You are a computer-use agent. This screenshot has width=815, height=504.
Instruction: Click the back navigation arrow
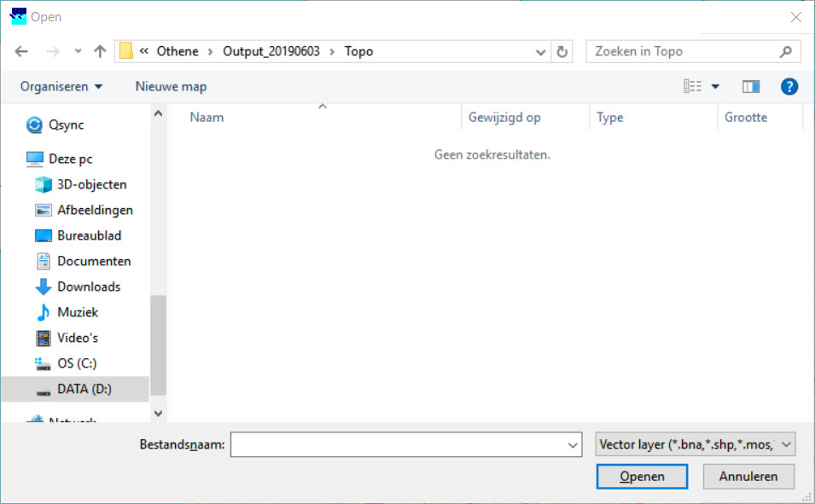(21, 52)
